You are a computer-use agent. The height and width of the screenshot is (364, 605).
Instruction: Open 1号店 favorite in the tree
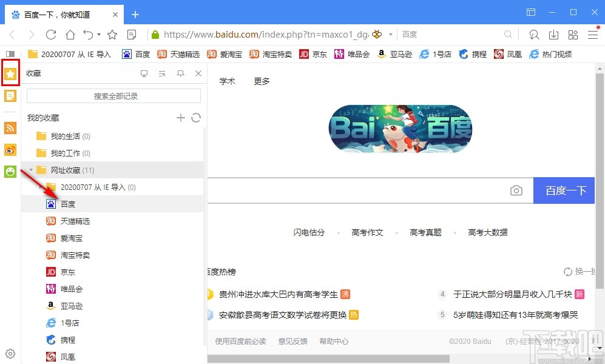(112, 323)
